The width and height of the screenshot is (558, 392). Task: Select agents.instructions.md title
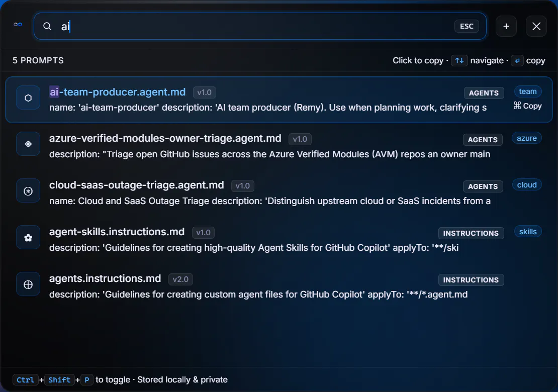click(105, 278)
